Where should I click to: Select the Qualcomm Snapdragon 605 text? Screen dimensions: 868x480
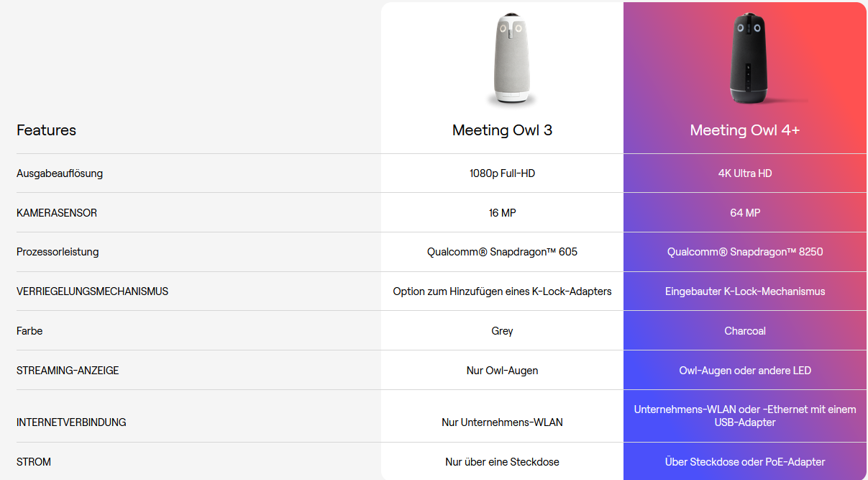point(502,252)
